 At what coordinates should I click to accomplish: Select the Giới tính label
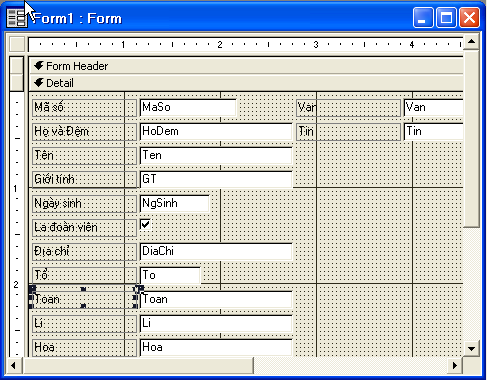(84, 179)
